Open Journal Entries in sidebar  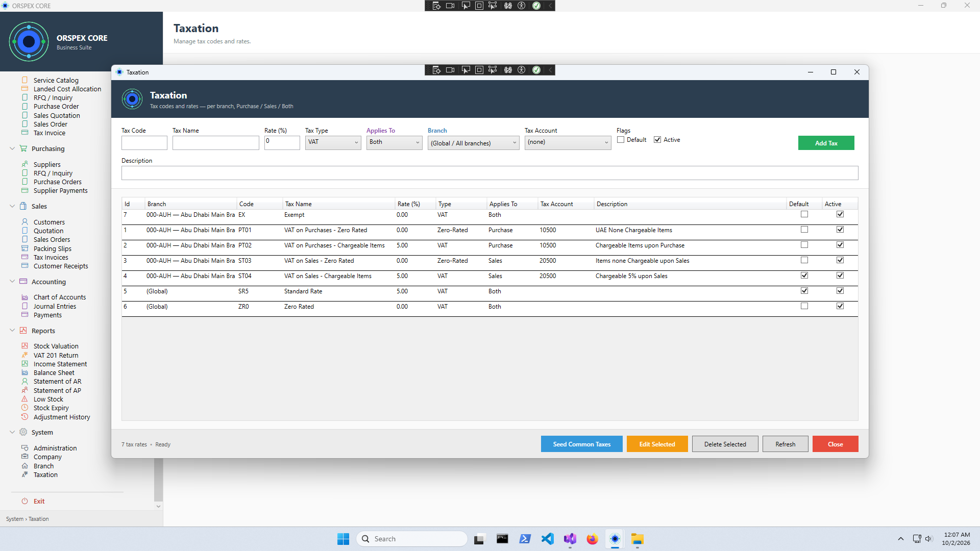[x=55, y=306]
